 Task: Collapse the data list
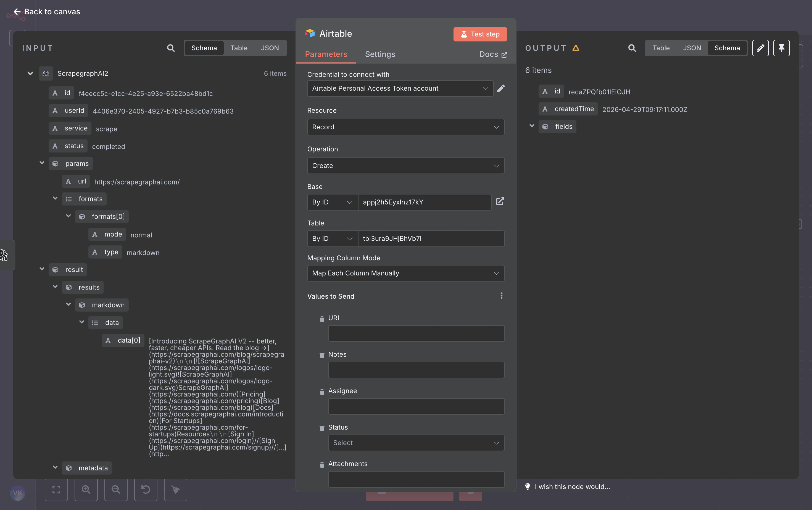(x=81, y=322)
